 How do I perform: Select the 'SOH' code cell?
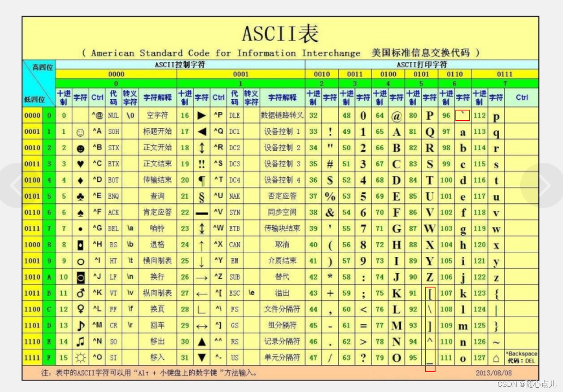point(113,132)
